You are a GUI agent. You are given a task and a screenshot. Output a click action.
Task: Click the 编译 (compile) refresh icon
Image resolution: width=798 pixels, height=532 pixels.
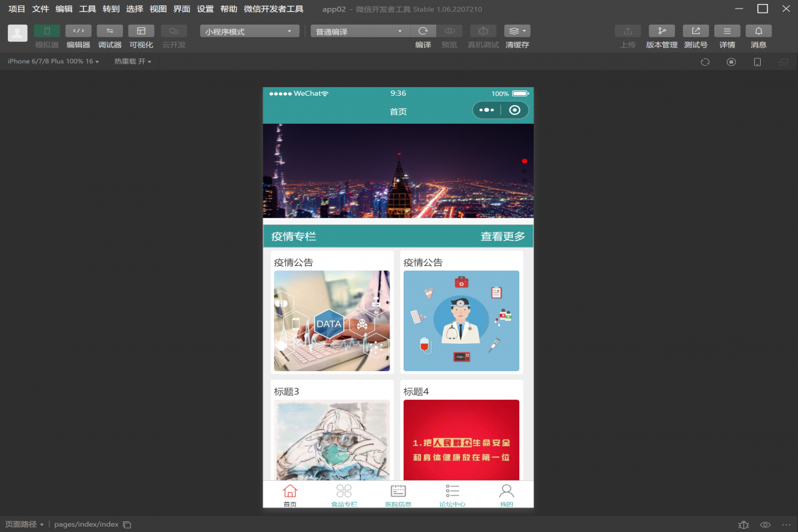(423, 31)
